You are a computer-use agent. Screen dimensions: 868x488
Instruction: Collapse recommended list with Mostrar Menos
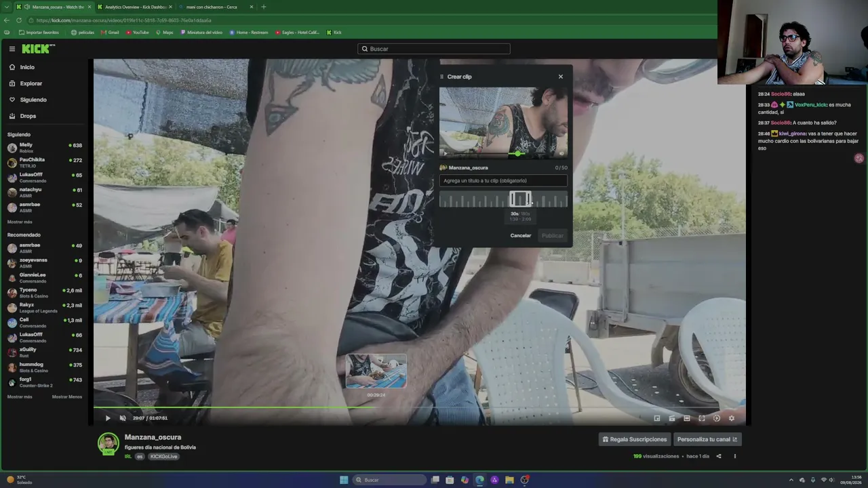pos(67,396)
